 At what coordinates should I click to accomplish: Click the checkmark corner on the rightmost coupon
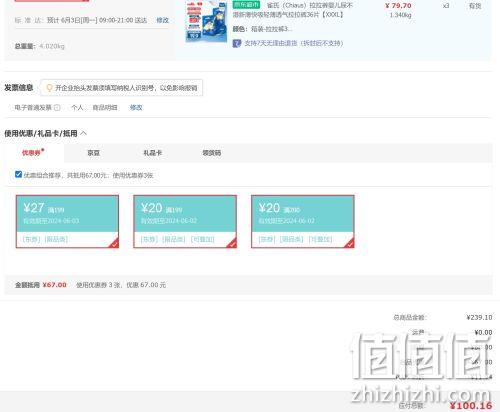pyautogui.click(x=349, y=244)
